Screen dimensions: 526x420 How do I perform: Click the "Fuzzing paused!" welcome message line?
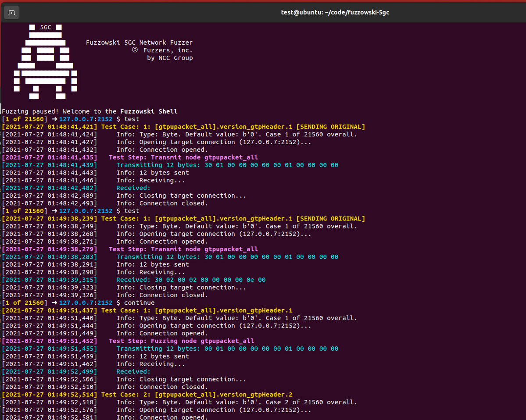point(89,111)
